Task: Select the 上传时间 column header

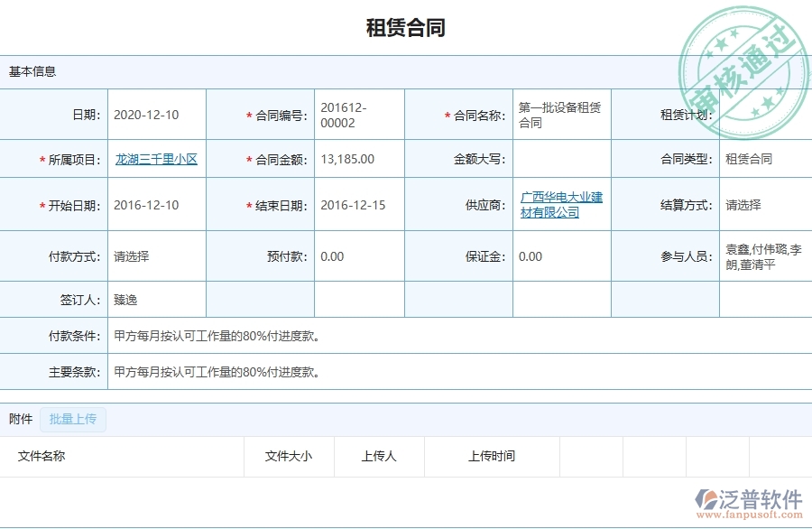Action: pos(494,457)
